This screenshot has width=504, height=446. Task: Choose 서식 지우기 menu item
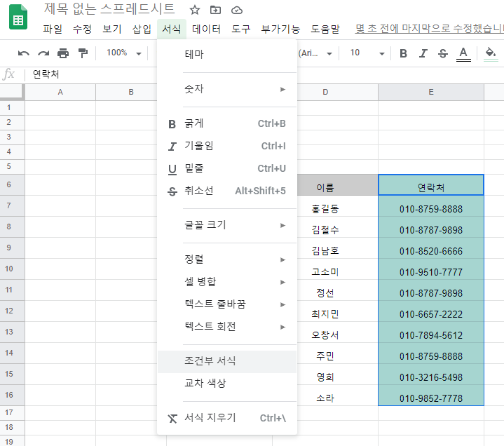[227, 418]
